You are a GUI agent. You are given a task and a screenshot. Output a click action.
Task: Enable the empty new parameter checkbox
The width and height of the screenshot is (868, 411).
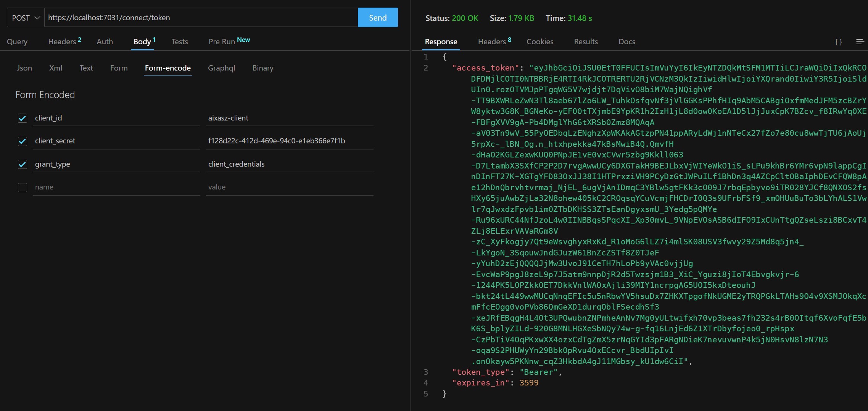23,188
